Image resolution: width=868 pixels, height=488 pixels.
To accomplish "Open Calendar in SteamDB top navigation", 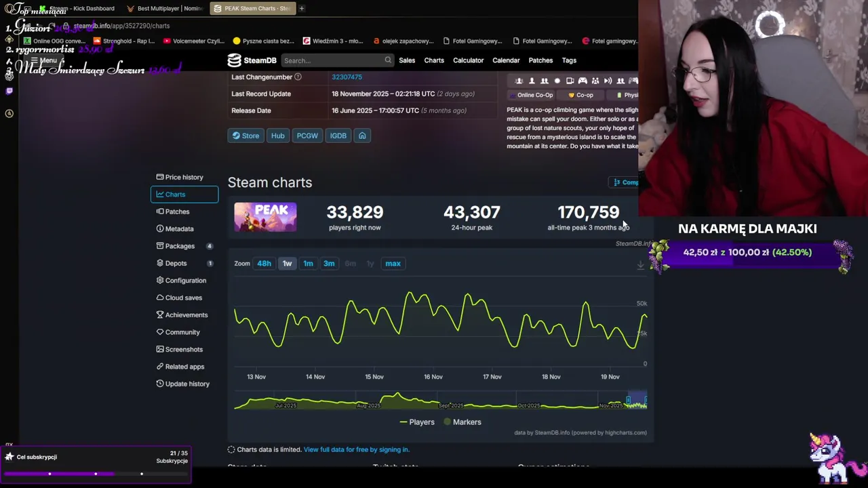I will [x=506, y=60].
